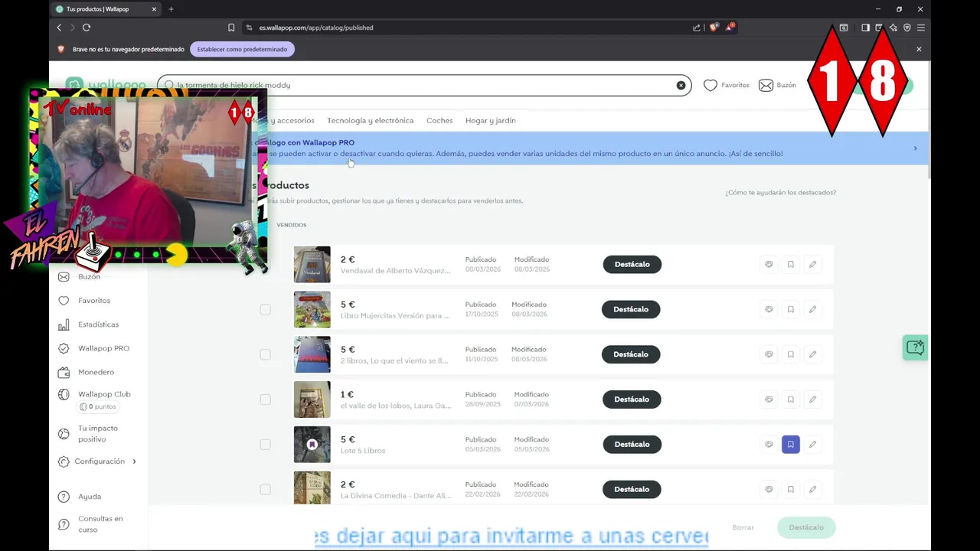Mark the Vendaval de Alberto Vázquez item as sold
Screen dimensions: 980x551
pyautogui.click(x=769, y=264)
